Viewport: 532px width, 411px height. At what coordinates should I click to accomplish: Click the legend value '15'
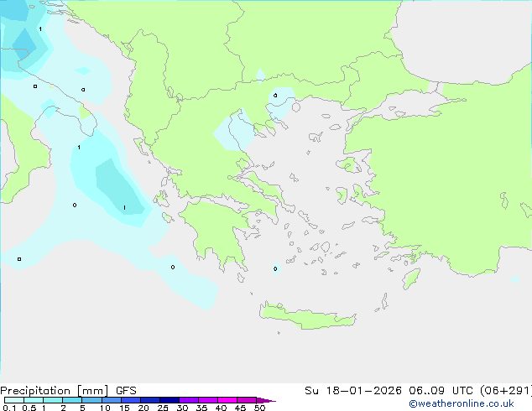click(124, 408)
